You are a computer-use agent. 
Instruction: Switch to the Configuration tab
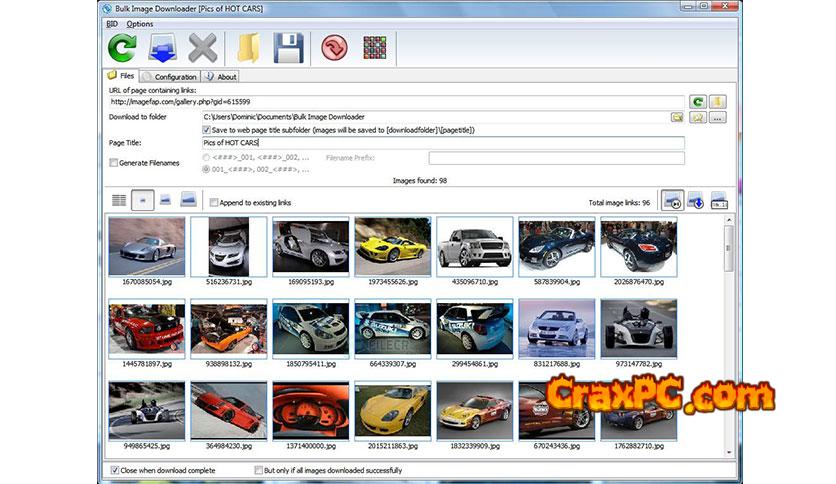point(170,76)
